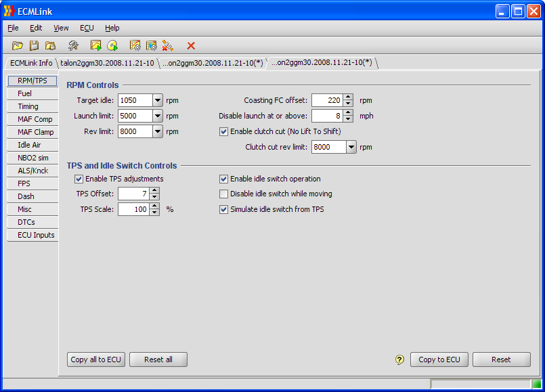
Task: Click the red X toolbar icon
Action: [191, 45]
